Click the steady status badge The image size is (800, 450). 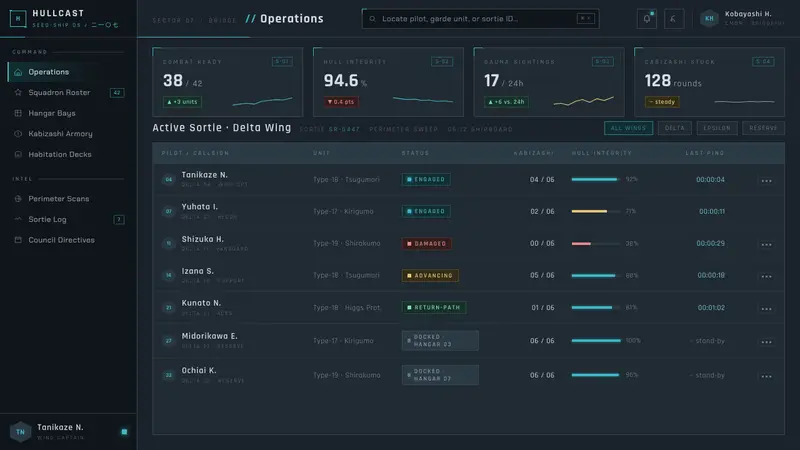click(662, 102)
